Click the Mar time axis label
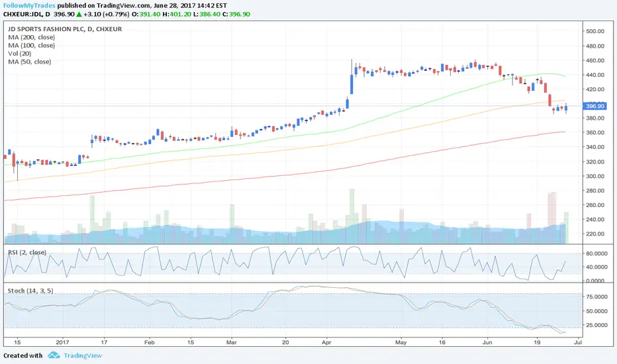The height and width of the screenshot is (364, 617). pyautogui.click(x=232, y=342)
